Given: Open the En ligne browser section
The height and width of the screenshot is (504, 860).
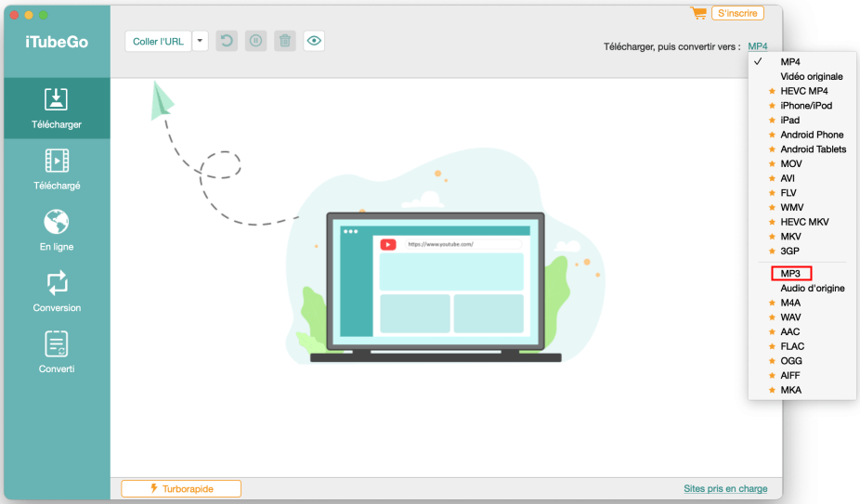Looking at the screenshot, I should (x=57, y=230).
